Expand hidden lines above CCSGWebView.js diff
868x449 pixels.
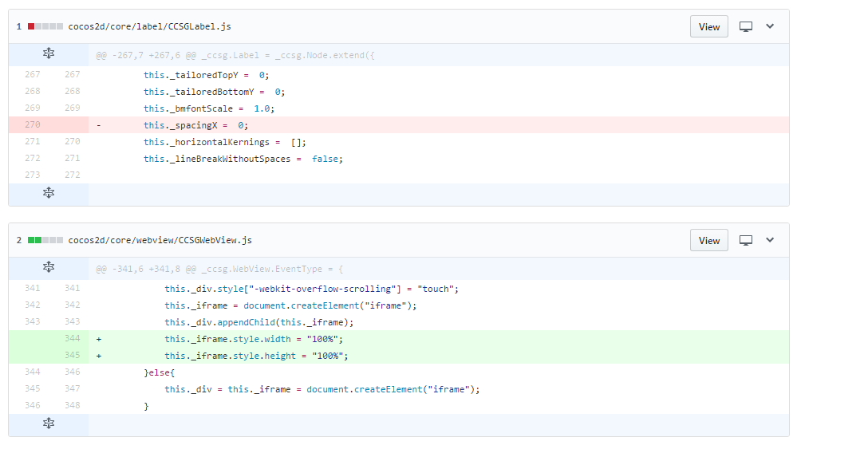point(48,268)
